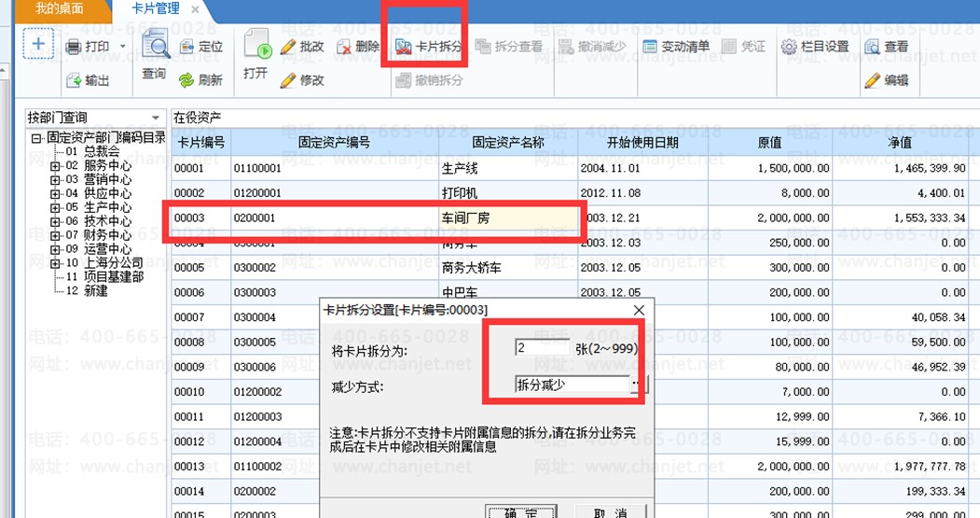The image size is (980, 518).
Task: Click the 修改 pencil icon
Action: (288, 80)
